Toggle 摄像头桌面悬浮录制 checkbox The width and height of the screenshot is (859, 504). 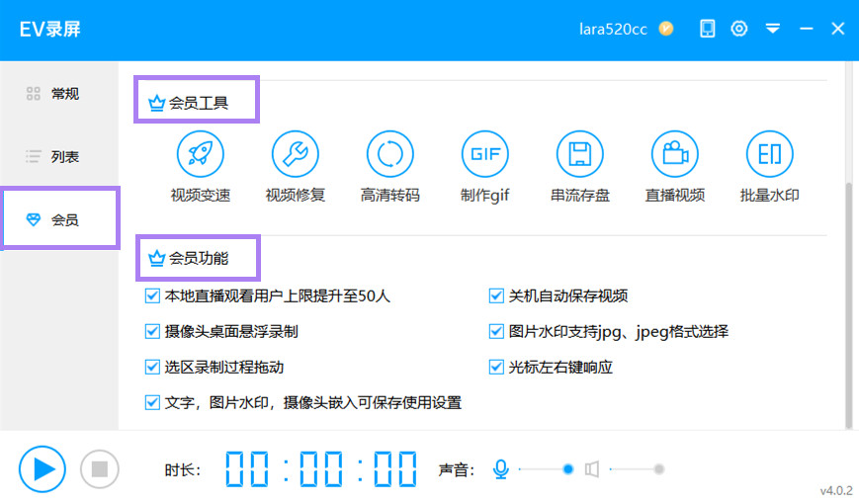(x=152, y=331)
